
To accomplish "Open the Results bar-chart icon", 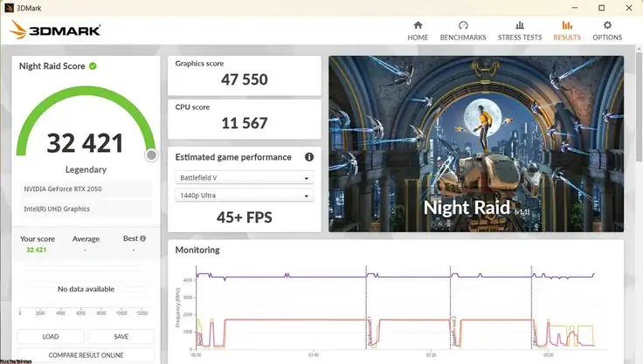I will (x=567, y=25).
